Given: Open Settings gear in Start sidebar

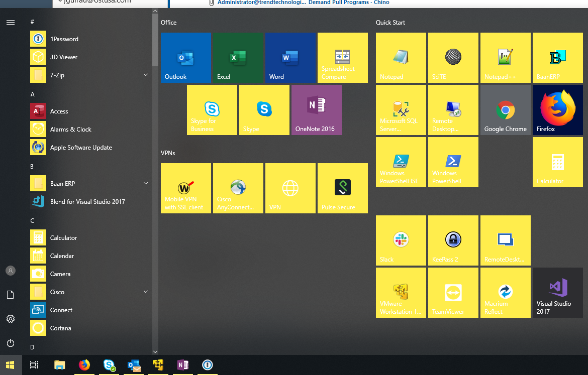Looking at the screenshot, I should [11, 319].
